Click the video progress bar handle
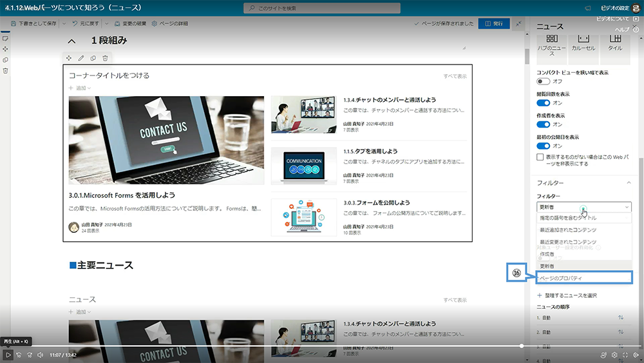This screenshot has height=363, width=644. 522,346
